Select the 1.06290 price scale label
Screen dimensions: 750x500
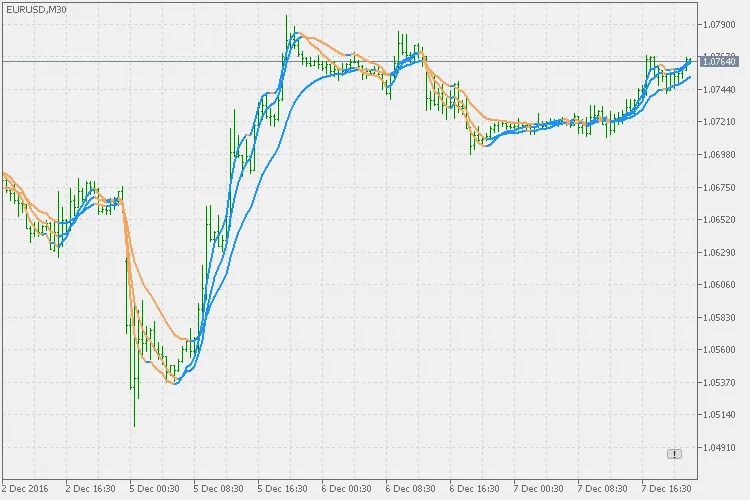(720, 252)
